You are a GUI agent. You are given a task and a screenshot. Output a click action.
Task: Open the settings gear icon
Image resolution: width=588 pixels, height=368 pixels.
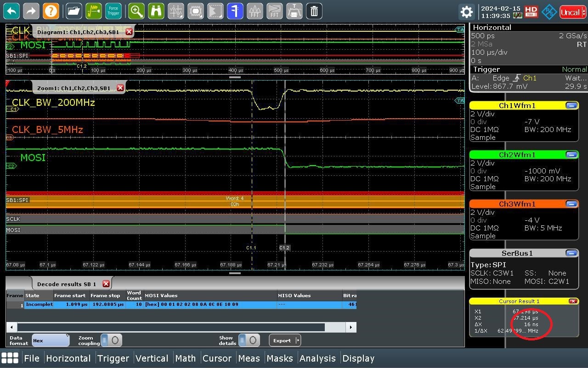[x=466, y=12]
